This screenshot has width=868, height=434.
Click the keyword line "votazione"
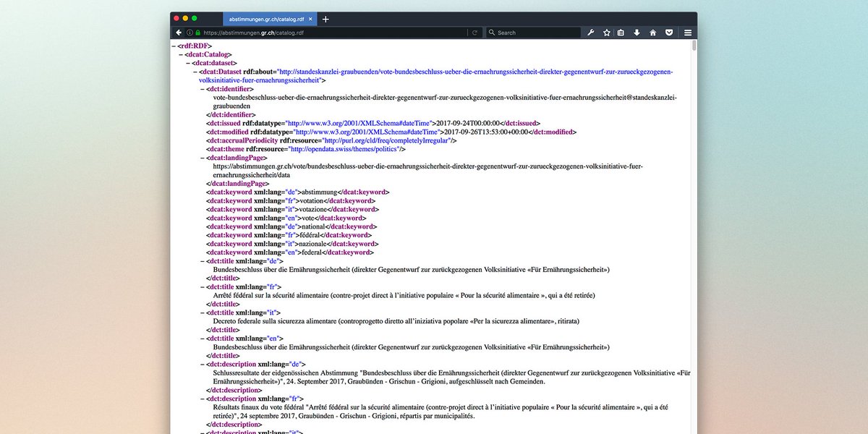(292, 210)
